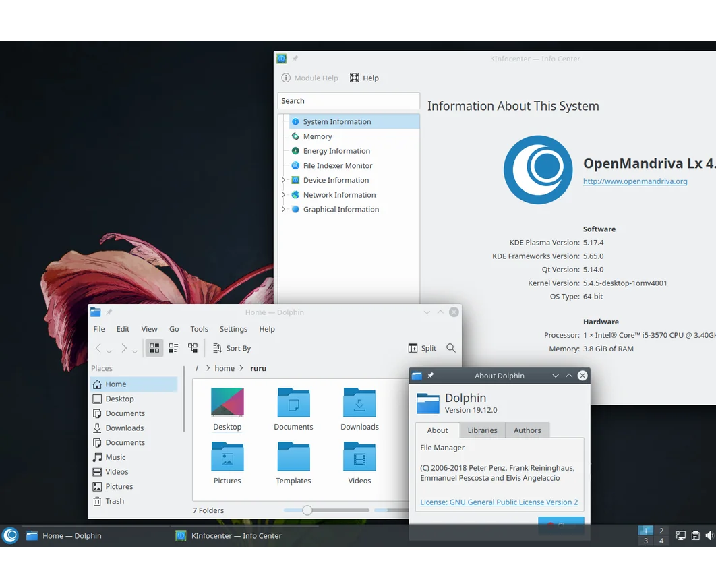Viewport: 716px width, 588px height.
Task: Open the Documents folder icon in file view
Action: (294, 402)
